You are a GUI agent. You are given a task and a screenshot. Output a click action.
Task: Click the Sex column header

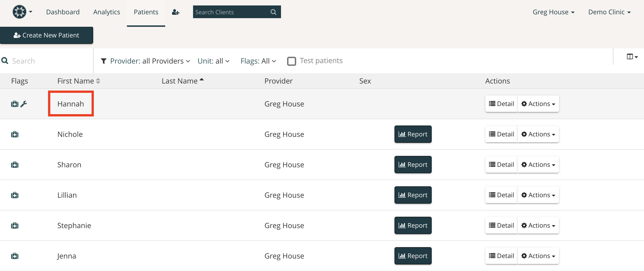pyautogui.click(x=365, y=81)
